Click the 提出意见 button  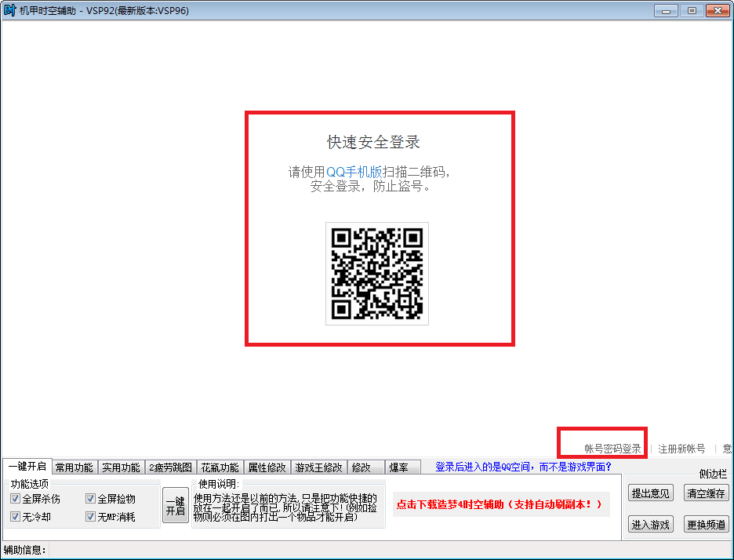tap(651, 493)
